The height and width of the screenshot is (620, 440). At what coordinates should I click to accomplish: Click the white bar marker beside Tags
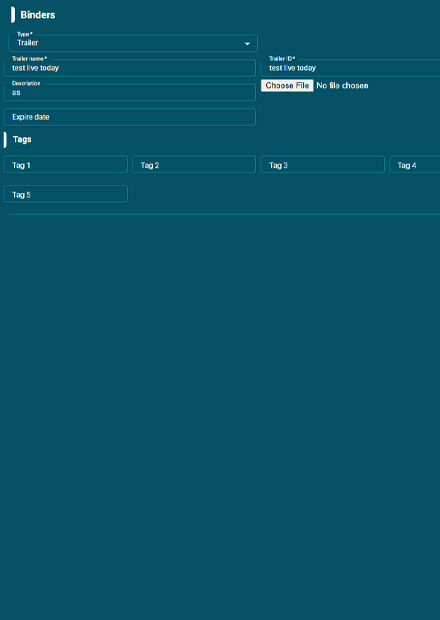(5, 140)
